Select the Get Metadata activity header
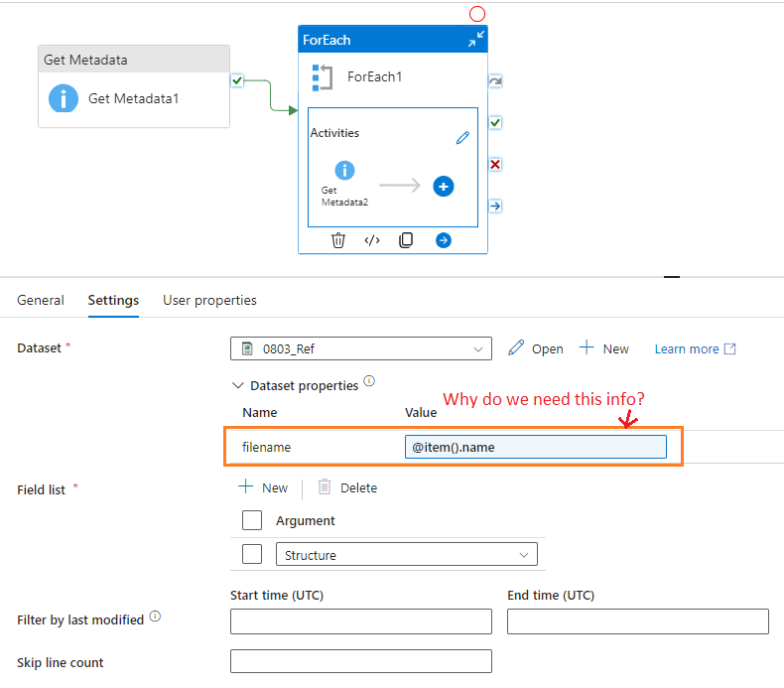 tap(134, 59)
